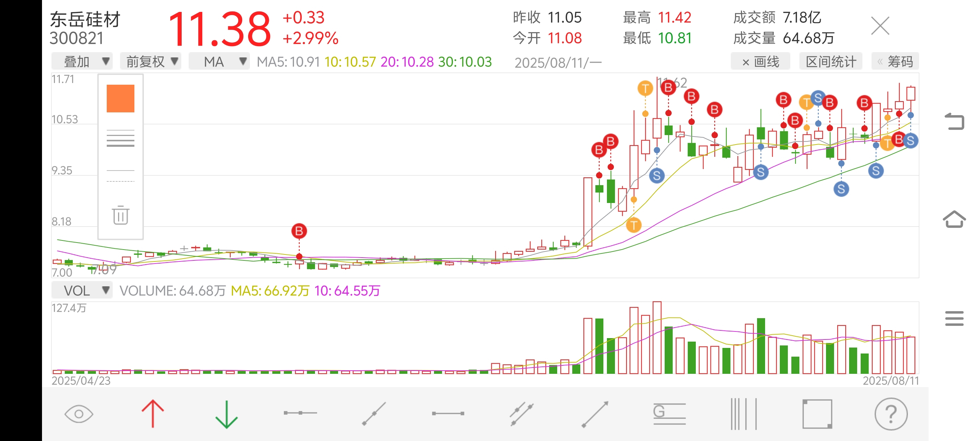The height and width of the screenshot is (441, 980).
Task: Tap the system home navigation icon
Action: point(954,219)
